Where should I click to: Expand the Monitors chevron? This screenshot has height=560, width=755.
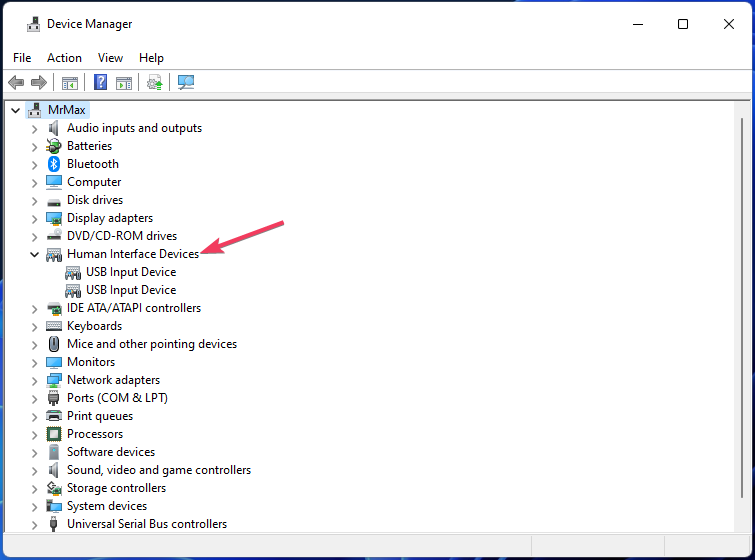pyautogui.click(x=34, y=363)
